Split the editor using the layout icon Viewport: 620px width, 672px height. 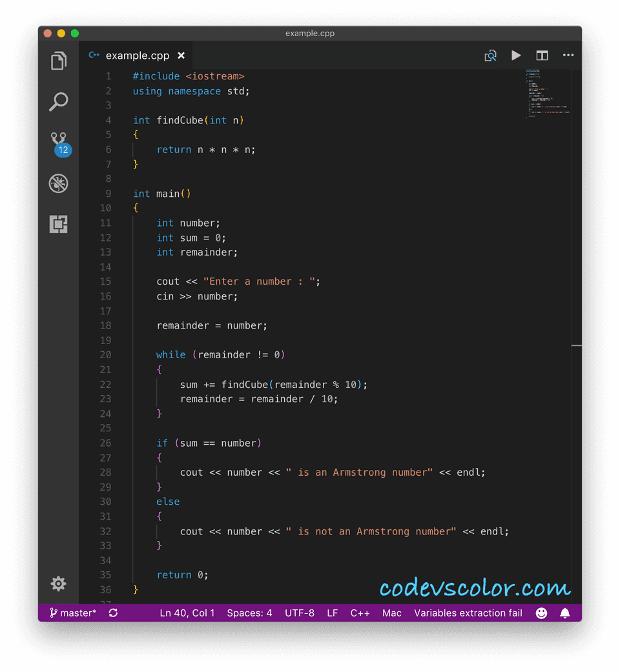point(542,55)
